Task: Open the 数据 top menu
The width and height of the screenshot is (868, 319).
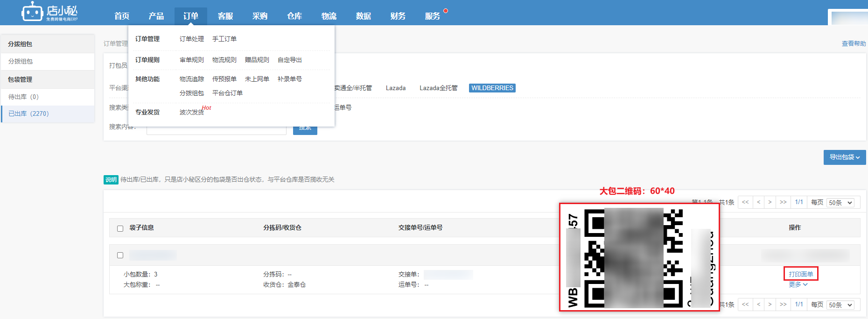Action: coord(364,16)
